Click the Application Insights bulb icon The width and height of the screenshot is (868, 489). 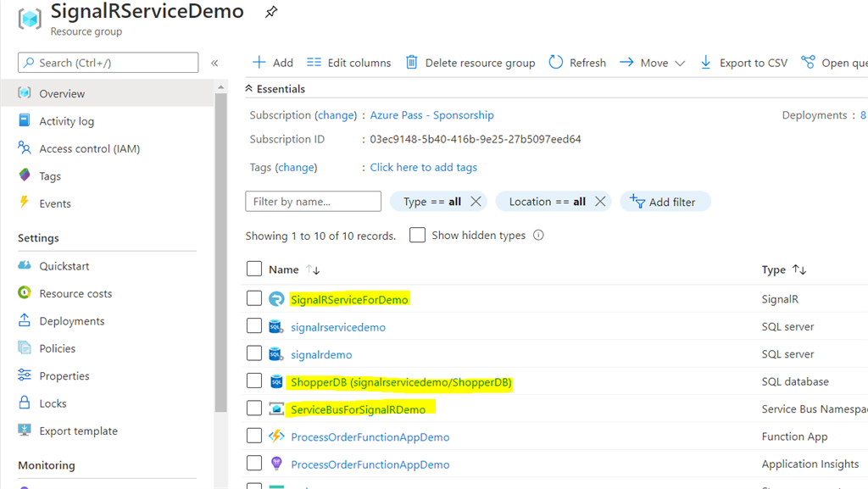(x=276, y=464)
